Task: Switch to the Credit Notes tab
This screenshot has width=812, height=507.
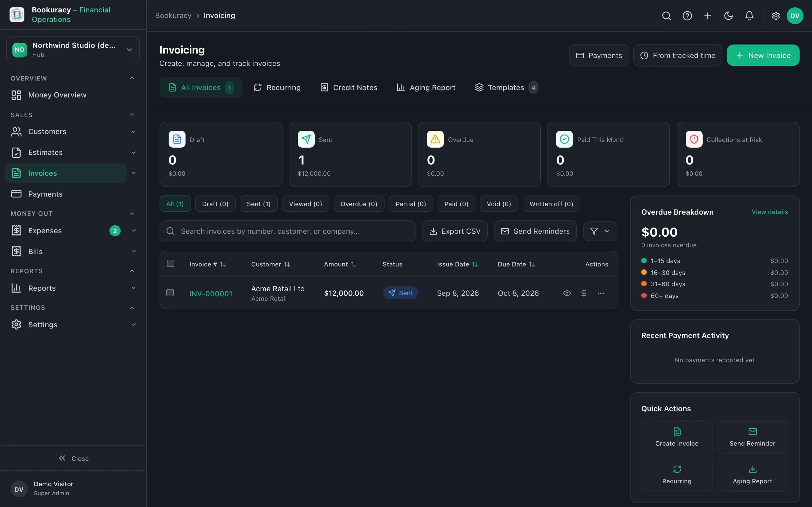Action: [348, 88]
